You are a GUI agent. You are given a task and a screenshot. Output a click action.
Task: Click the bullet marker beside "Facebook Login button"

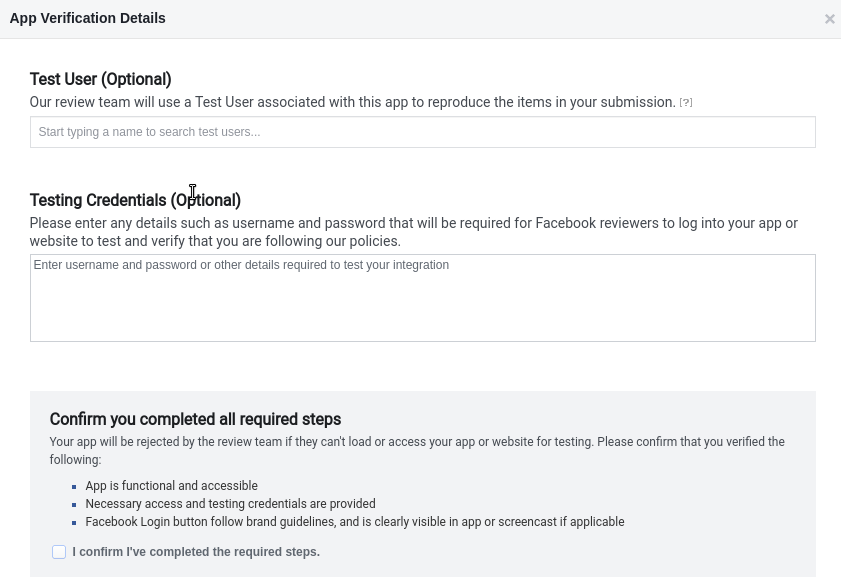[74, 523]
